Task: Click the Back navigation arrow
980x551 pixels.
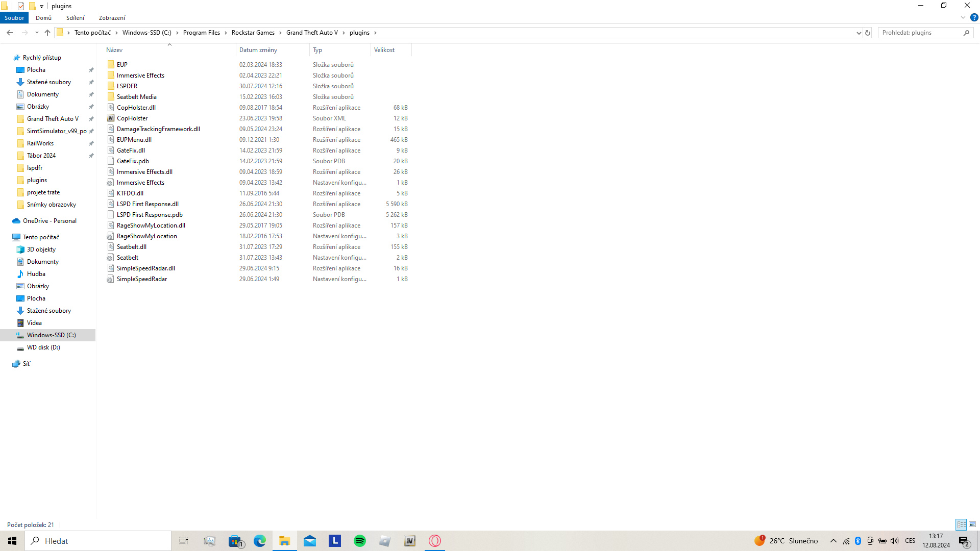Action: coord(10,33)
